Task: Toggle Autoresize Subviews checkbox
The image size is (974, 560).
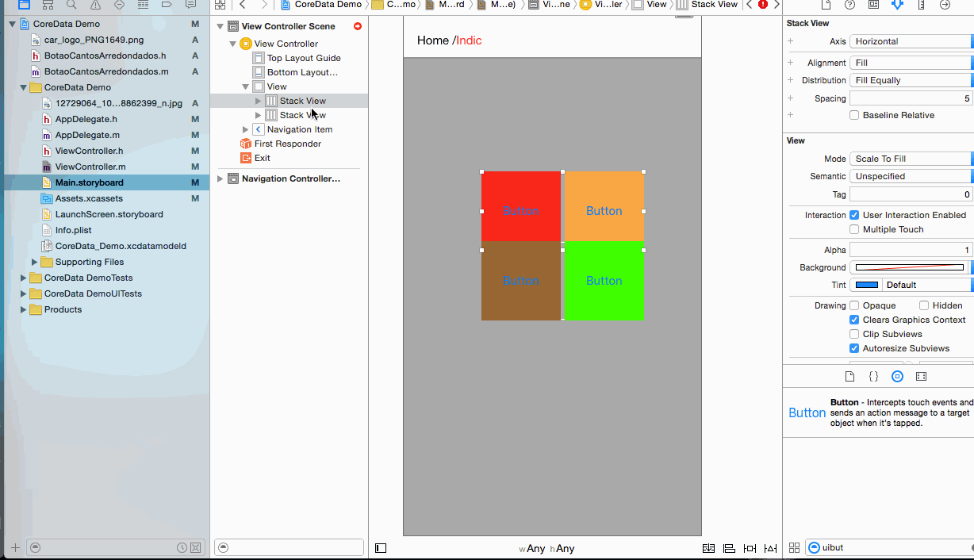Action: [854, 348]
